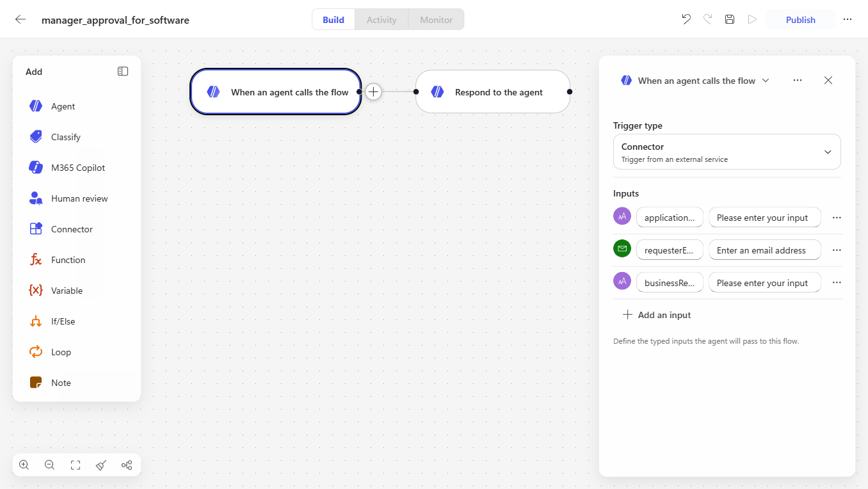The width and height of the screenshot is (868, 489).
Task: Collapse the Add panel with the sidebar icon
Action: [123, 72]
